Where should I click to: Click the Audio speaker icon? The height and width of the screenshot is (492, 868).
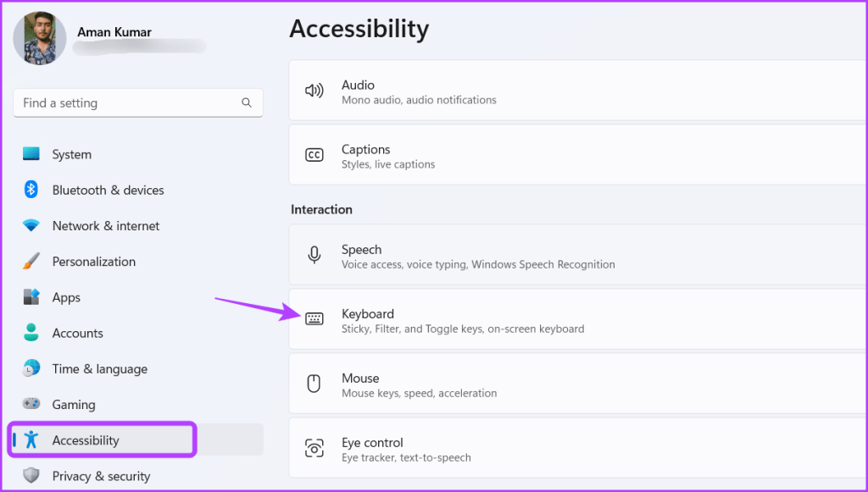point(314,90)
